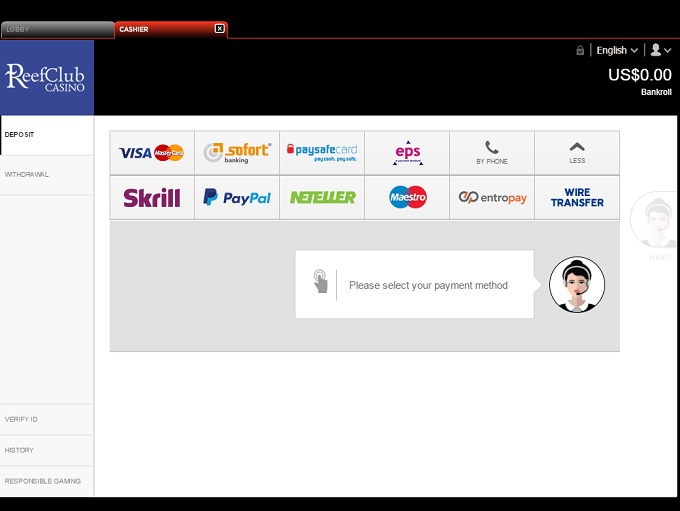Choose Wire Transfer payment method
680x511 pixels.
tap(577, 198)
